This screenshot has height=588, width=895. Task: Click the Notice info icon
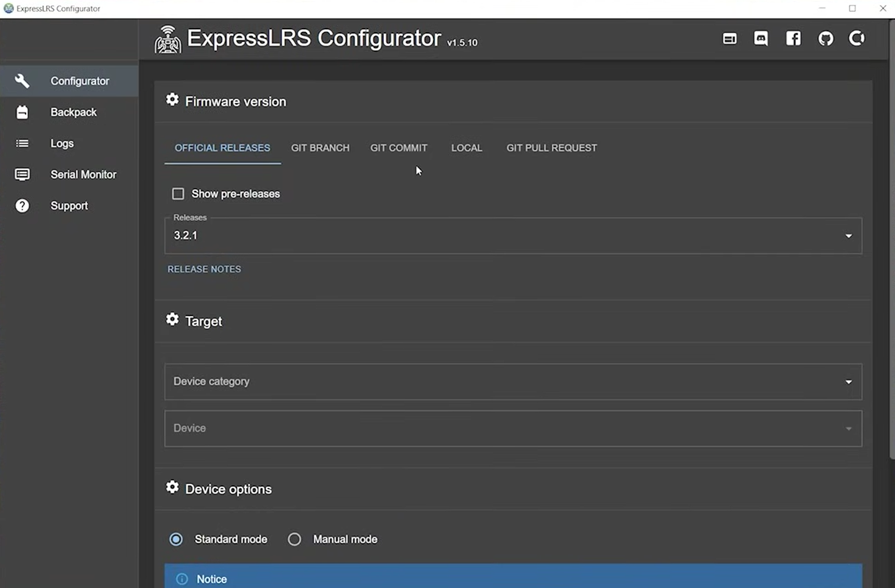[182, 579]
